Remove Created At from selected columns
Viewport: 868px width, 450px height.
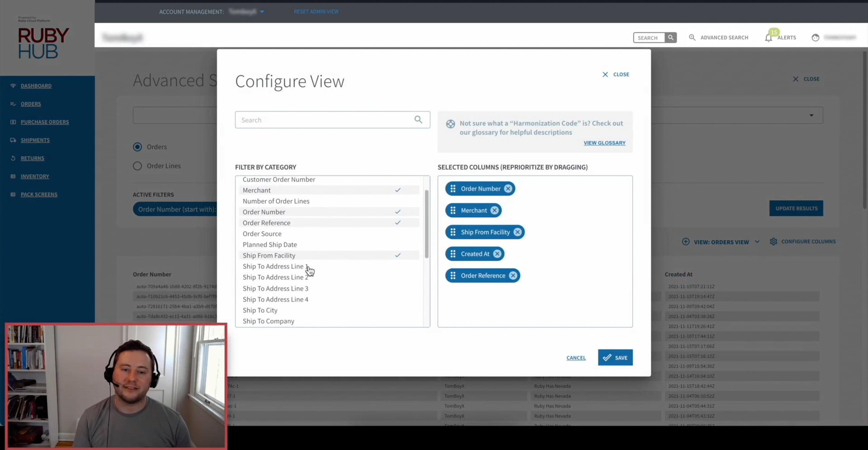(497, 254)
